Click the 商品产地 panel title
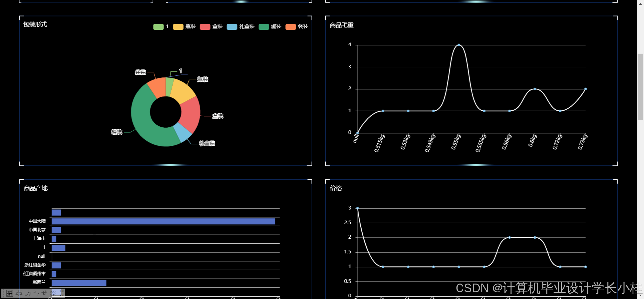Image resolution: width=644 pixels, height=299 pixels. [x=36, y=188]
